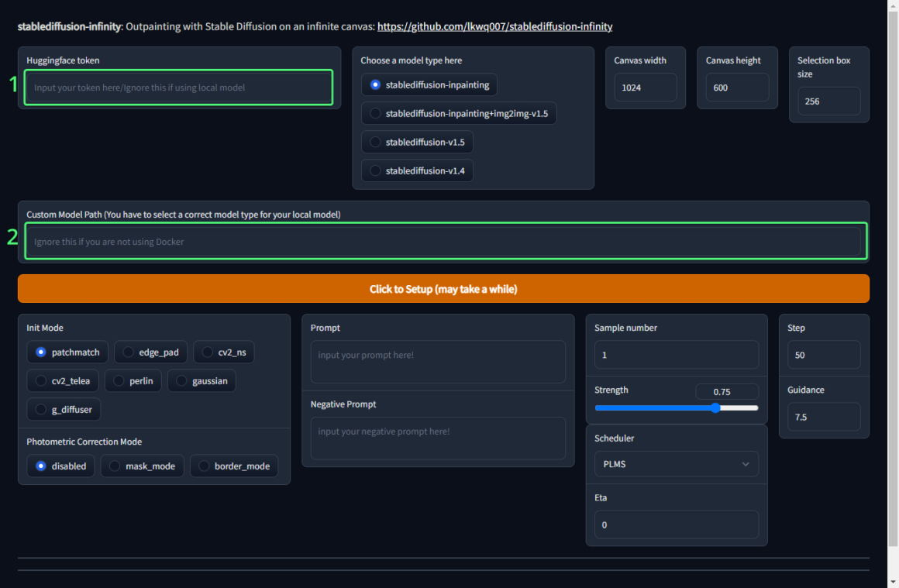Viewport: 899px width, 588px height.
Task: Focus the Canvas height input
Action: tap(737, 88)
